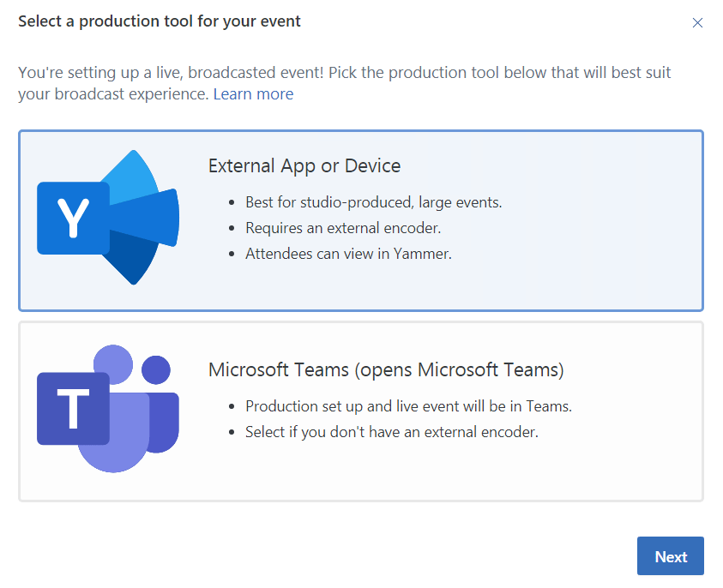Click the white T letter in the Teams icon
Viewport: 723px width, 588px height.
[x=71, y=407]
